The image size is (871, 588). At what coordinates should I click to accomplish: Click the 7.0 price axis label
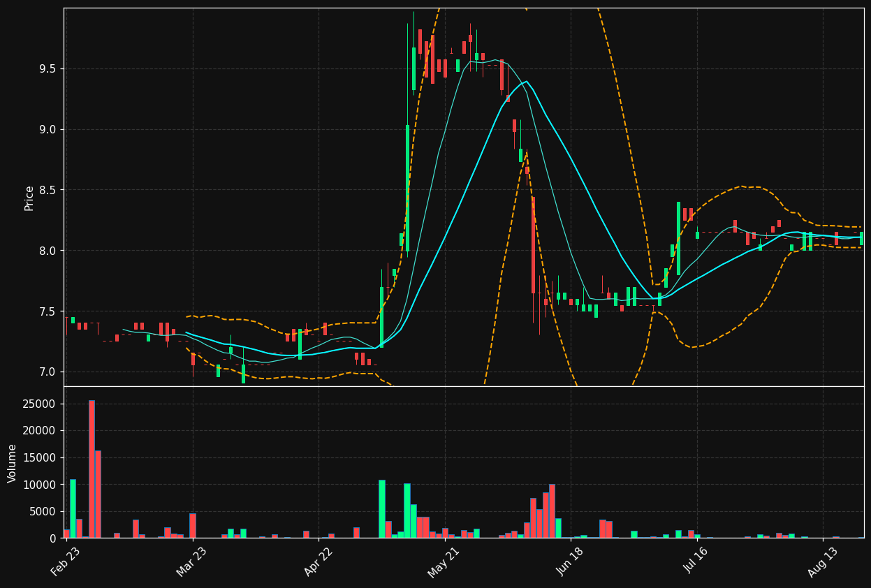pos(48,372)
